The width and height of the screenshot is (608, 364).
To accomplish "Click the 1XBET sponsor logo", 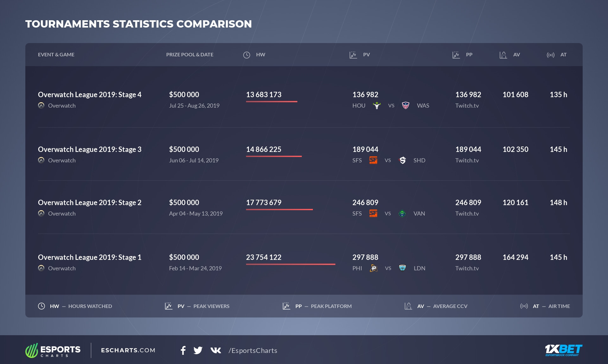I will coord(563,350).
